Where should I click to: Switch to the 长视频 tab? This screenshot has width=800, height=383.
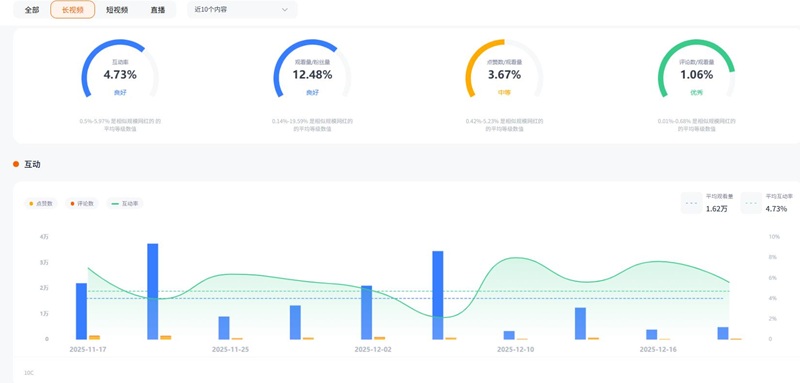coord(72,10)
